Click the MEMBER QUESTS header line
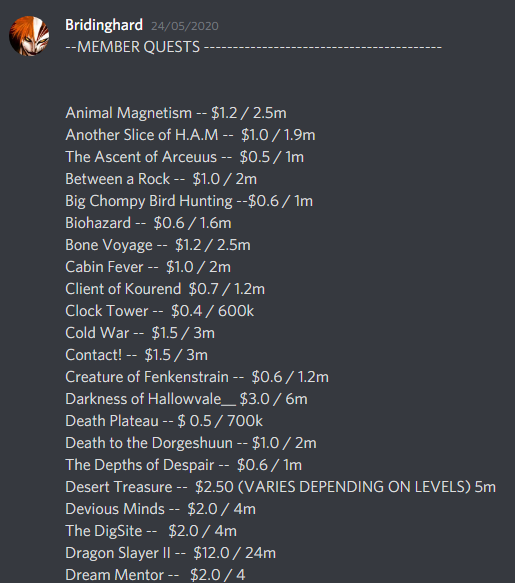Viewport: 515px width, 583px height. coord(254,47)
